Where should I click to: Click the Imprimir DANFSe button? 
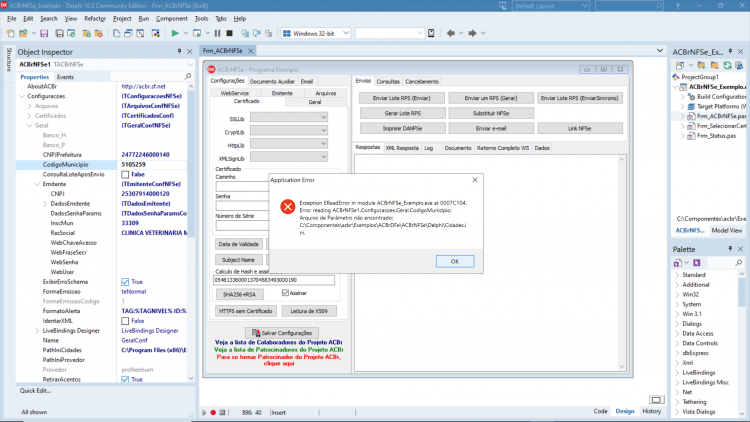(x=402, y=128)
